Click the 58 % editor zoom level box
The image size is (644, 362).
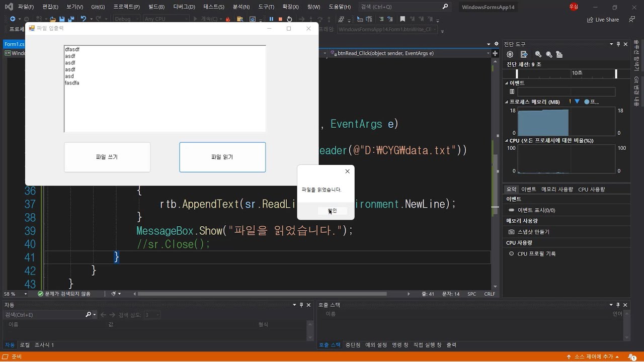pos(16,294)
